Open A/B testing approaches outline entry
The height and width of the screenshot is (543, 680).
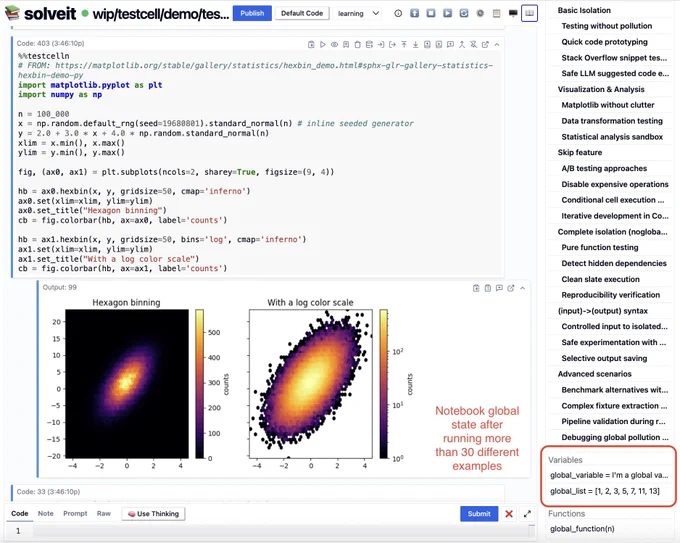point(604,168)
